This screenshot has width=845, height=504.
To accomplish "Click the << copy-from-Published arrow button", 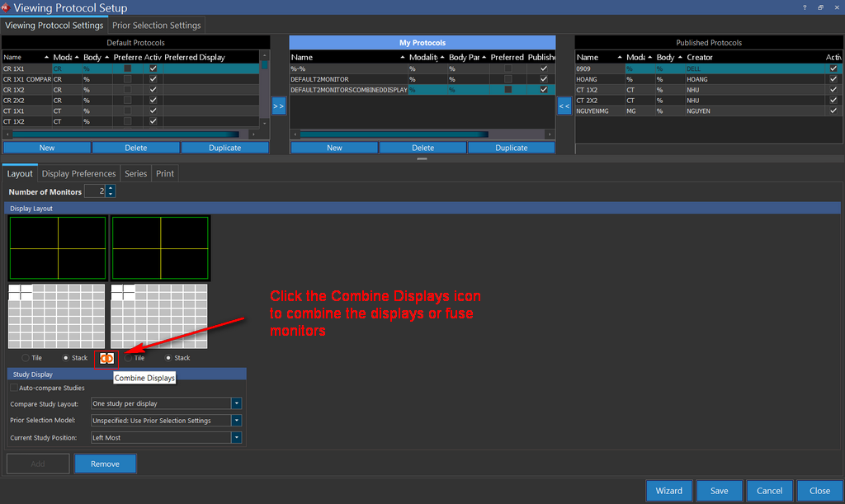I will (x=564, y=106).
